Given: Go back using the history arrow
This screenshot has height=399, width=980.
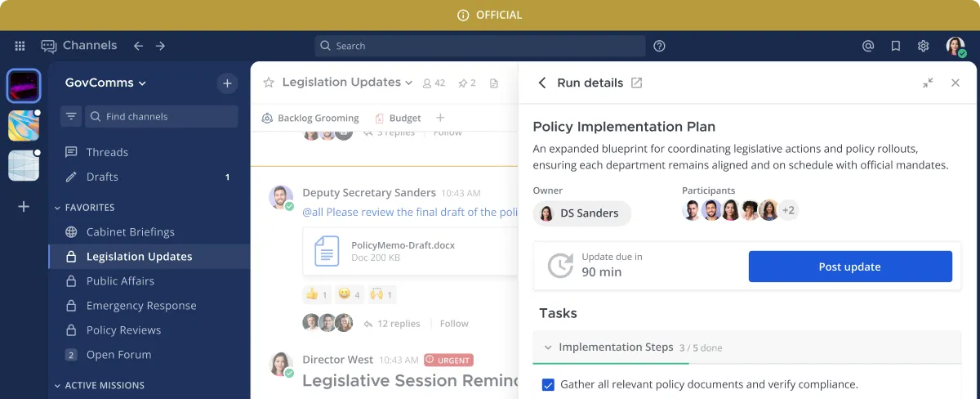Looking at the screenshot, I should point(138,46).
